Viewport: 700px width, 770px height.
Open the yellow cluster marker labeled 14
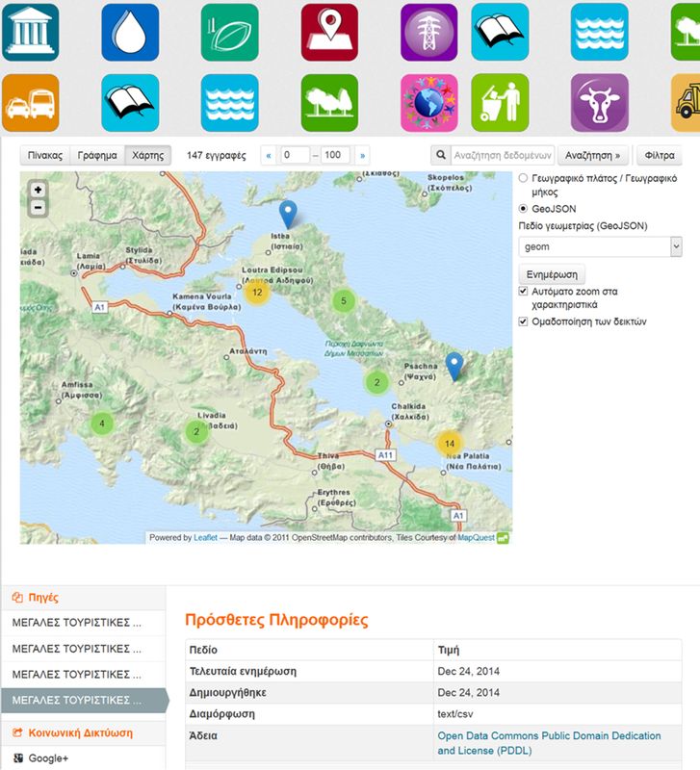click(450, 444)
